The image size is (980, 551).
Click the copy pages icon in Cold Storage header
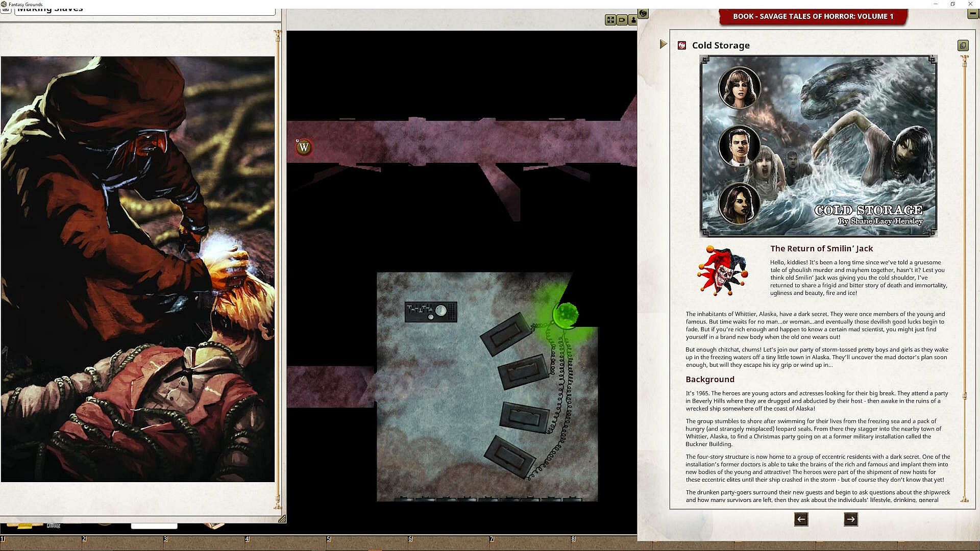[x=963, y=45]
